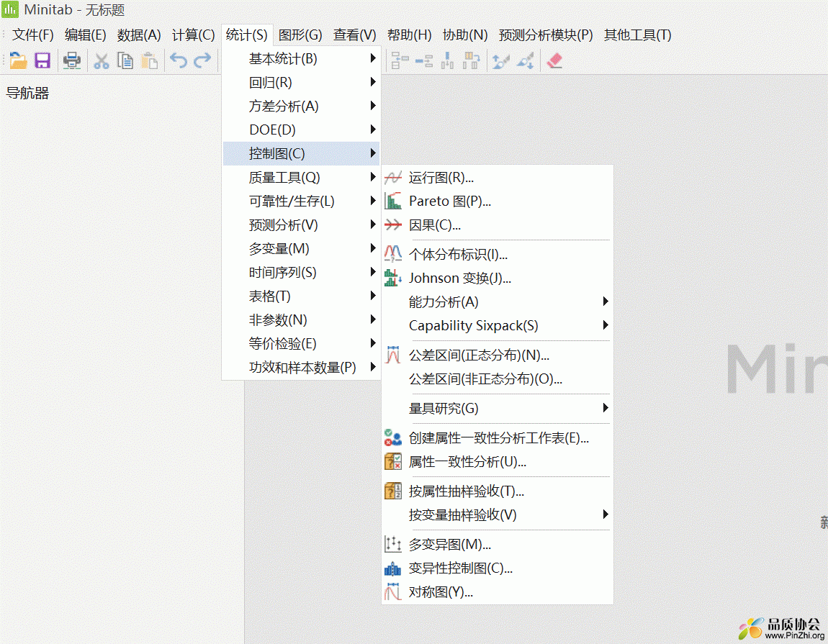Viewport: 828px width, 644px height.
Task: Click the cause-and-effect fishbone icon
Action: point(393,225)
